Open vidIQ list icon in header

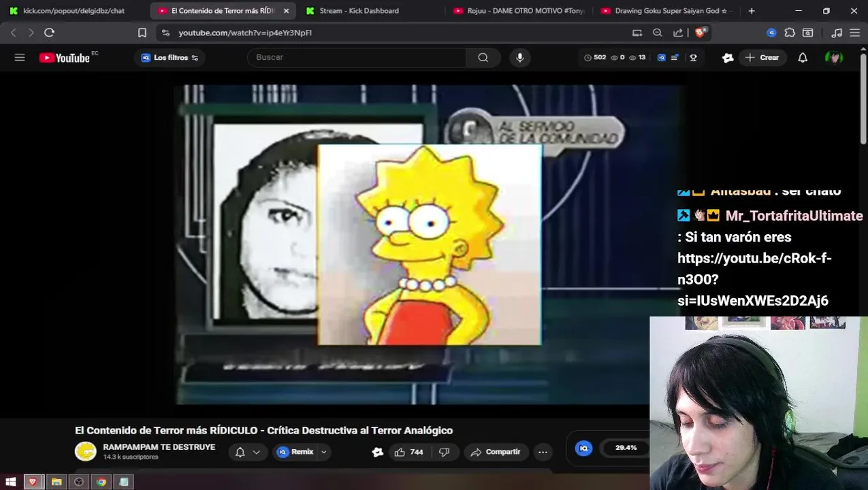tap(675, 58)
